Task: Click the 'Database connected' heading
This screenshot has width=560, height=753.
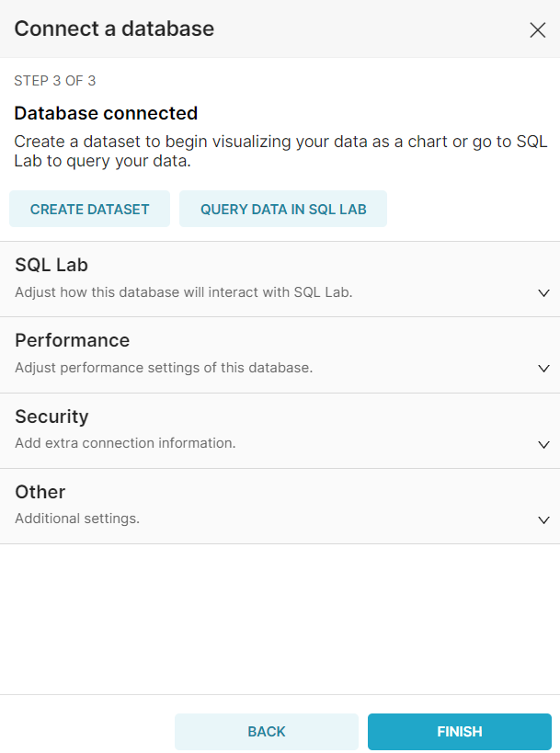Action: 106,113
